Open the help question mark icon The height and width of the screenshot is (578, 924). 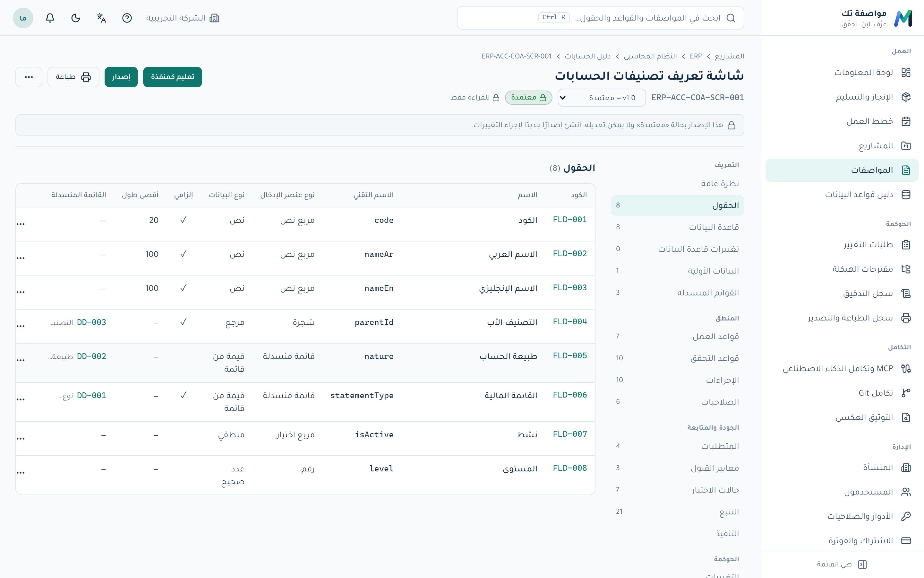click(x=127, y=18)
